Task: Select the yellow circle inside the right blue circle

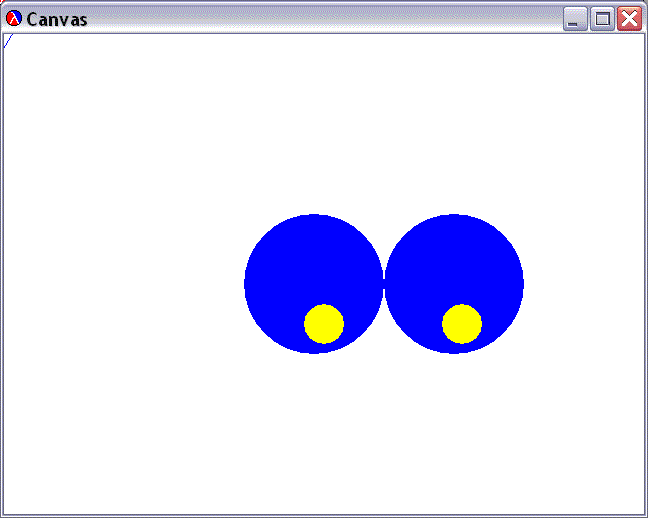Action: [462, 324]
